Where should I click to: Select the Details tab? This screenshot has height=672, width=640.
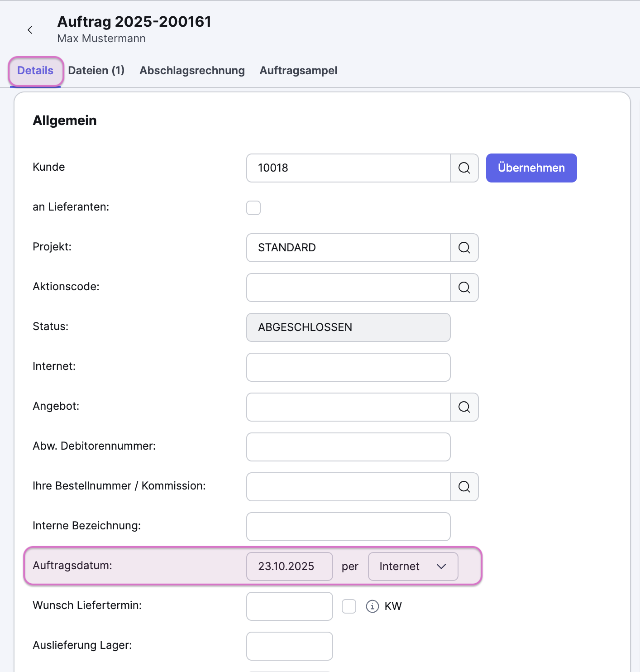pos(35,71)
